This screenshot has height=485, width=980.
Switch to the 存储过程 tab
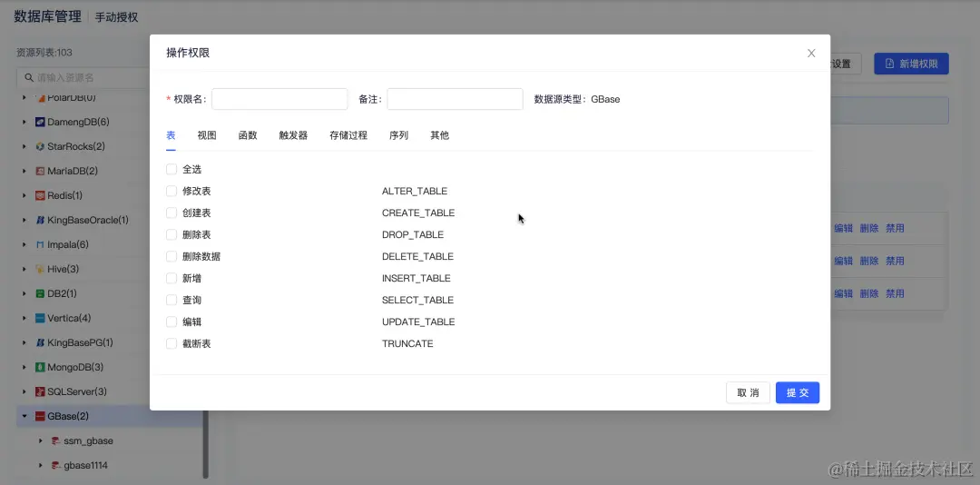(348, 135)
